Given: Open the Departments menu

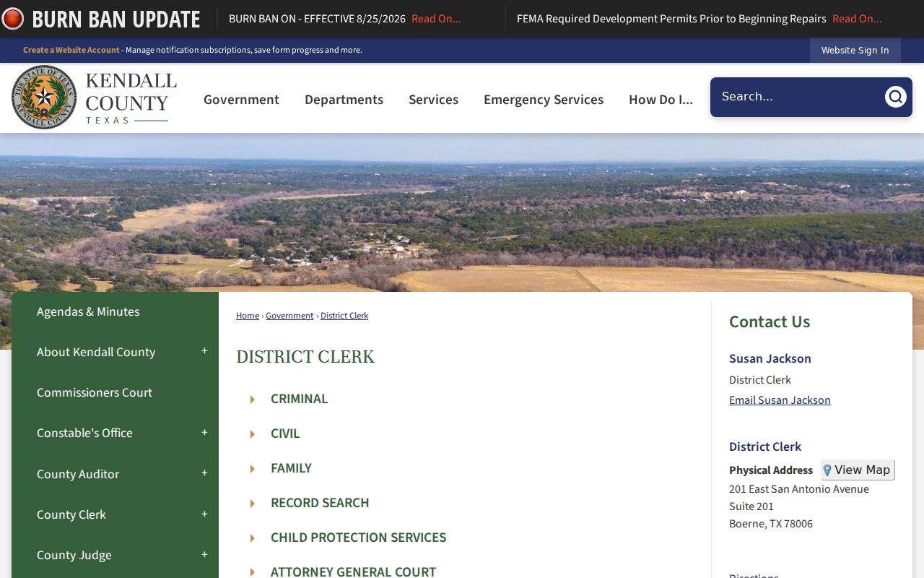Looking at the screenshot, I should pos(344,100).
